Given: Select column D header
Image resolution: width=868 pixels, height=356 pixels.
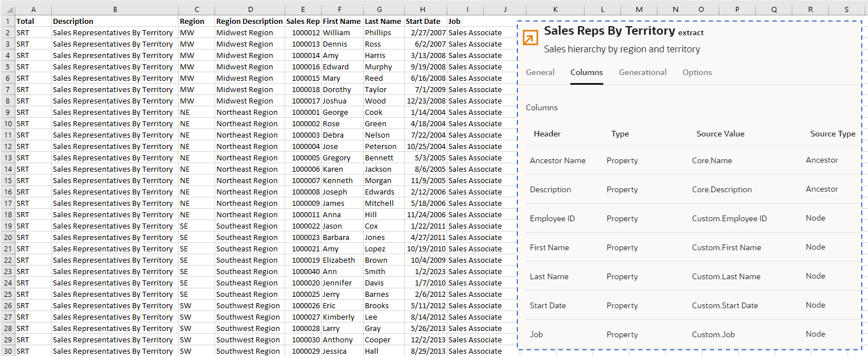Looking at the screenshot, I should (x=250, y=10).
